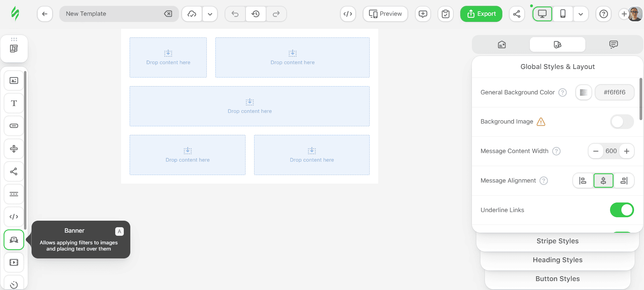Viewport: 644px width, 290px height.
Task: Select the Video block
Action: point(14,263)
